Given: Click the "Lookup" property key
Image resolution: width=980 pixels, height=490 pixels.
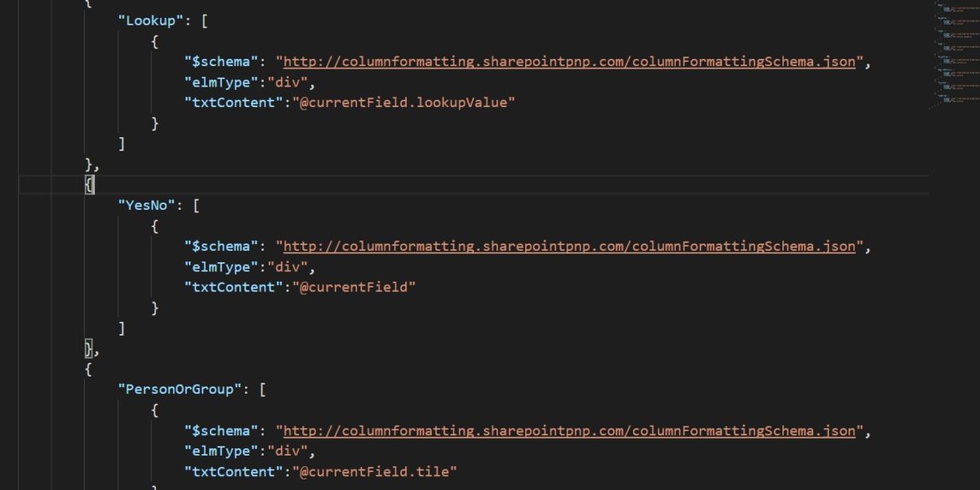Looking at the screenshot, I should pos(151,21).
